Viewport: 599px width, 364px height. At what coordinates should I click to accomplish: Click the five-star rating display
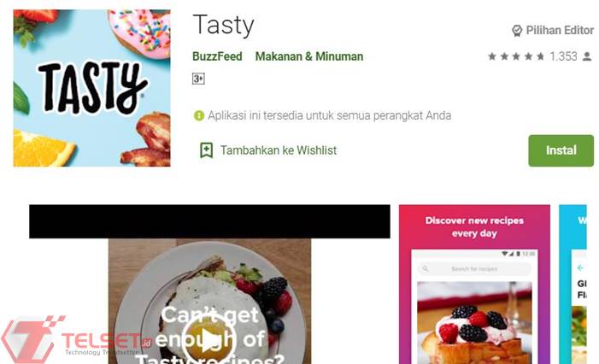pos(516,56)
